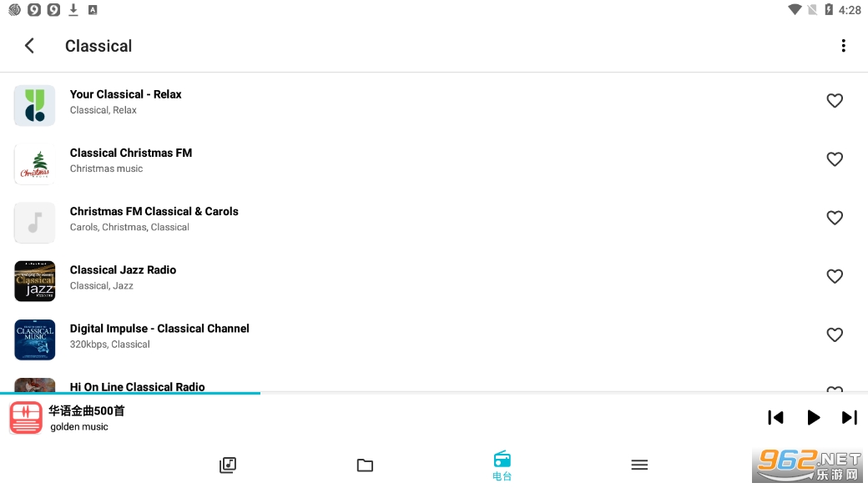
Task: Select Christmas FM Classical & Carols title
Action: [x=154, y=211]
